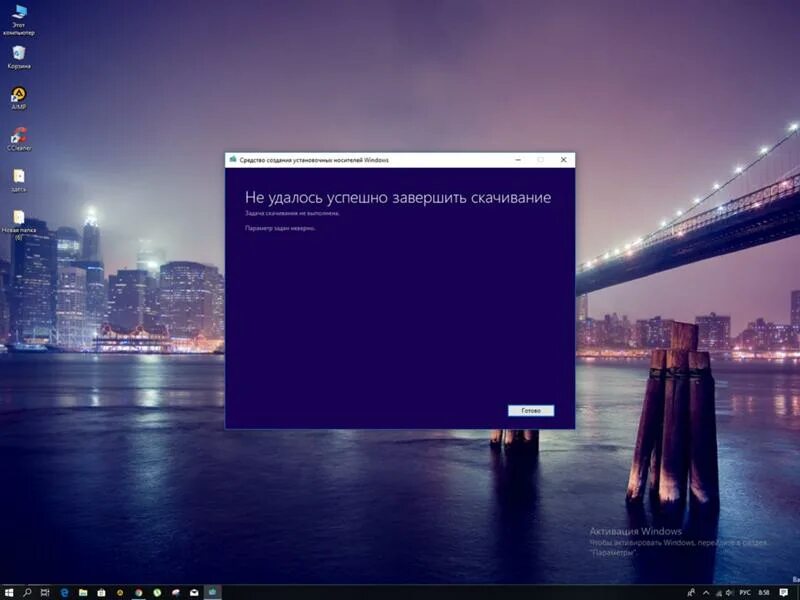
Task: Expand hidden system tray icons chevron
Action: pos(706,592)
